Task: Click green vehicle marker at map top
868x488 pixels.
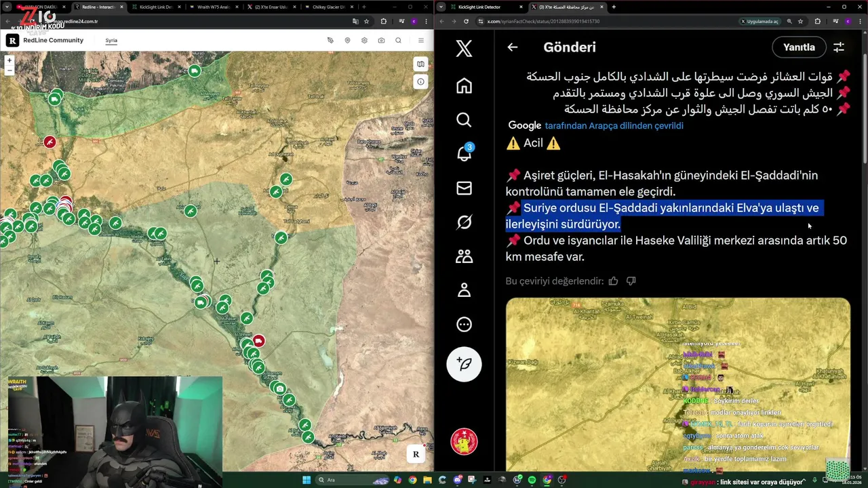Action: pos(195,71)
